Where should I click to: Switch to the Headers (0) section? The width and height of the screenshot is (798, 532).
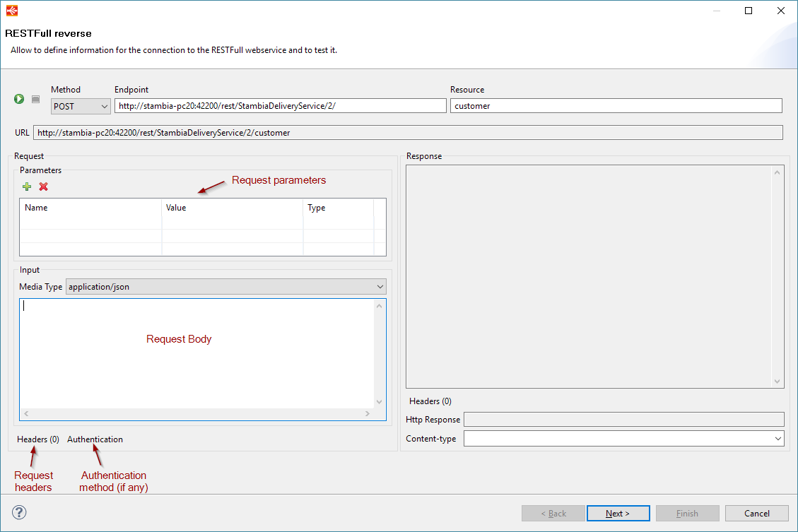click(37, 439)
